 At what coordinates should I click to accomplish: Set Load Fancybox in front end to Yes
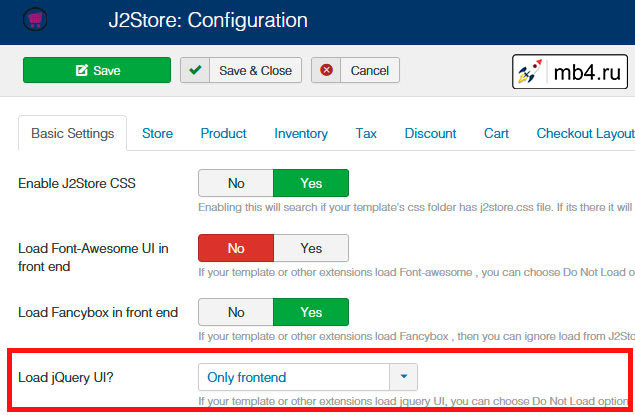(311, 312)
